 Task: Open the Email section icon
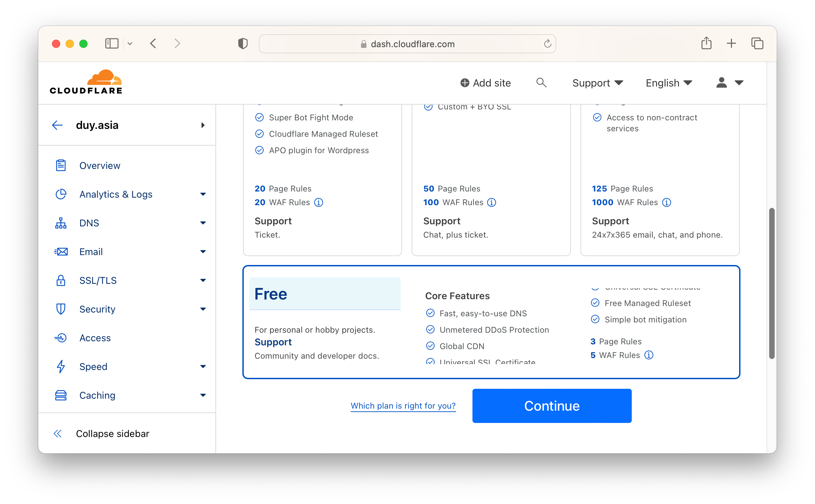pos(61,251)
